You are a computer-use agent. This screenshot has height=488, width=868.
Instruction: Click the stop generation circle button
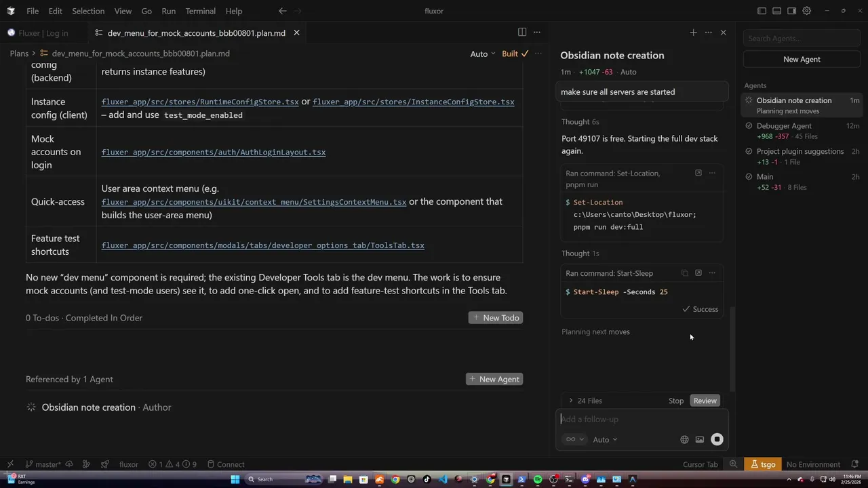point(717,440)
